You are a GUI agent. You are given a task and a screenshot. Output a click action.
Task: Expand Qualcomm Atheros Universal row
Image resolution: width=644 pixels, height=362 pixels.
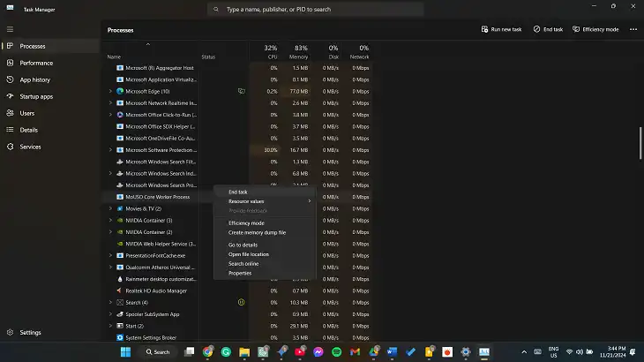click(110, 267)
